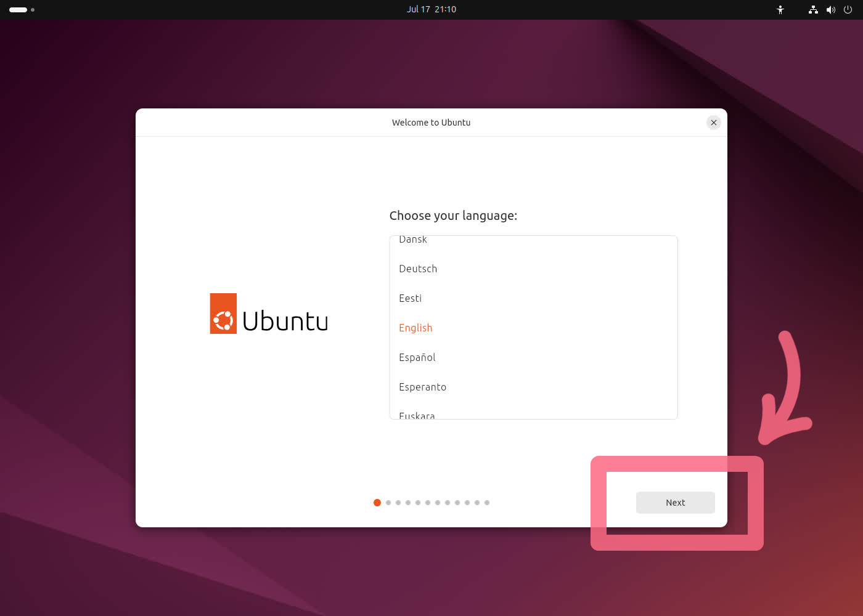Select English from the language list
Image resolution: width=863 pixels, height=616 pixels.
click(x=415, y=328)
